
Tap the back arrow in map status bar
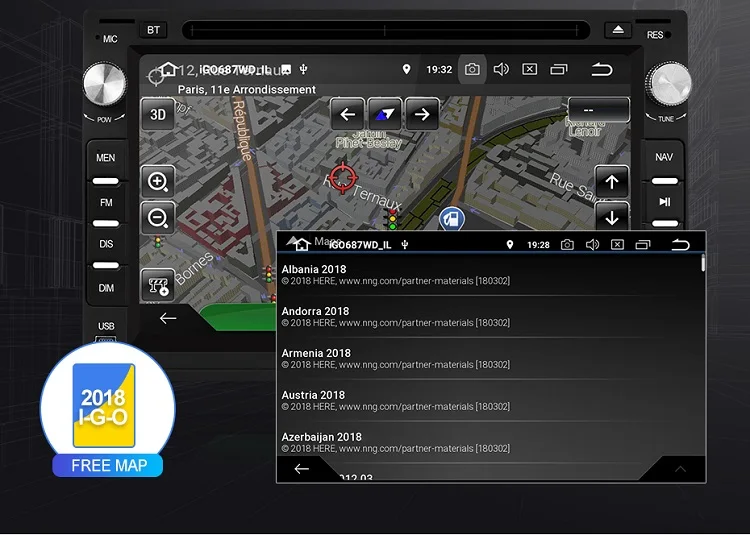pyautogui.click(x=602, y=70)
